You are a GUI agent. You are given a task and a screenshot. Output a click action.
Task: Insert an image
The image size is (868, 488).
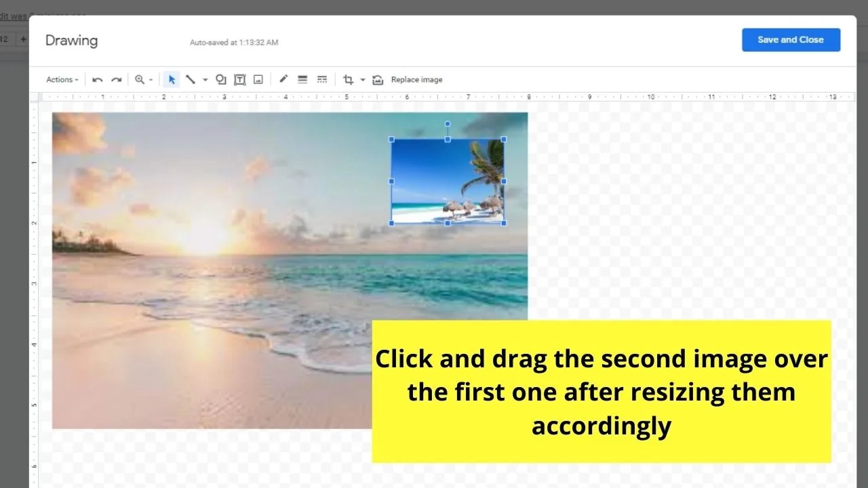pyautogui.click(x=258, y=79)
